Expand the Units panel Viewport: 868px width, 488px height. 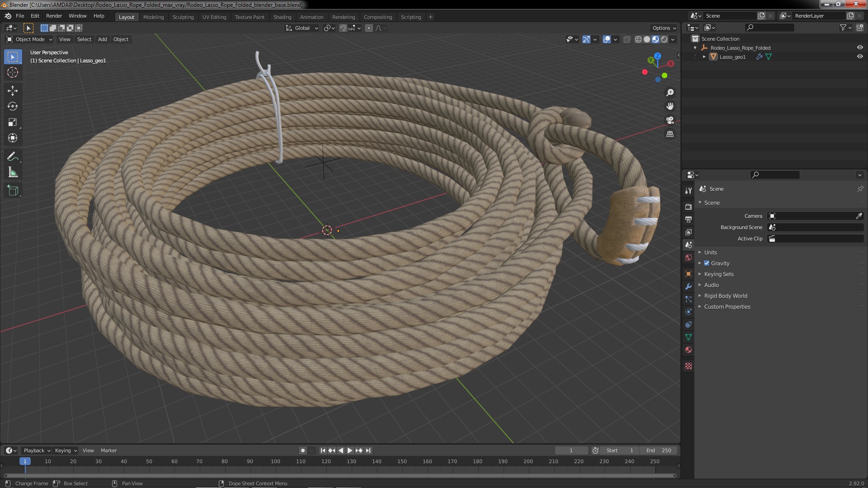point(710,252)
